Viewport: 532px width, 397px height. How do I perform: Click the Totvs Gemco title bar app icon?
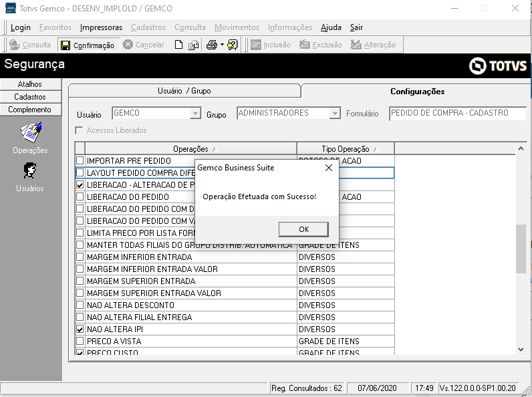(11, 8)
